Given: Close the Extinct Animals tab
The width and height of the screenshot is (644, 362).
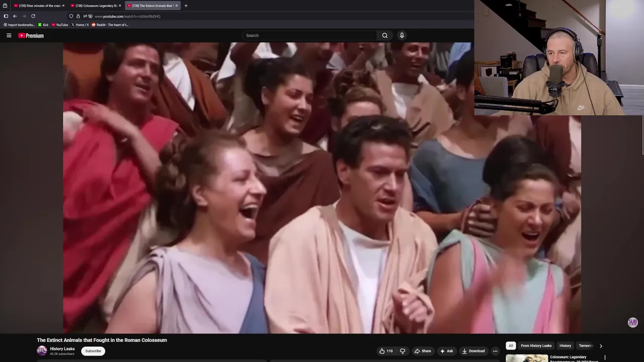Looking at the screenshot, I should click(x=176, y=6).
